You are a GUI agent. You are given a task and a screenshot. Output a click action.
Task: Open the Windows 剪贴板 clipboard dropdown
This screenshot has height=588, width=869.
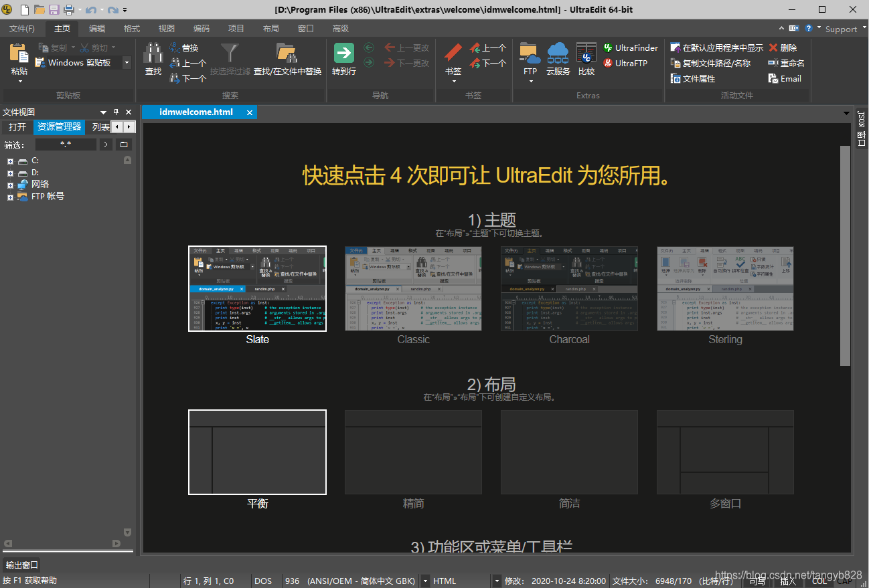127,63
